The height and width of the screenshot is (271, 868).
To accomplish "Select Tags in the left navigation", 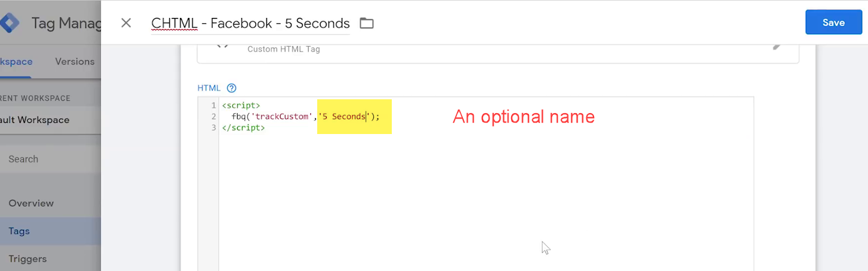I will tap(19, 231).
